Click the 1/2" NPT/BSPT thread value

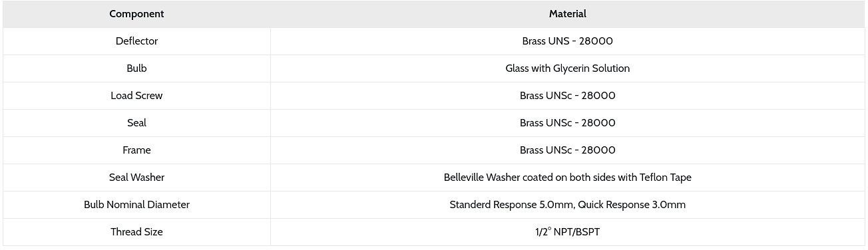point(568,232)
